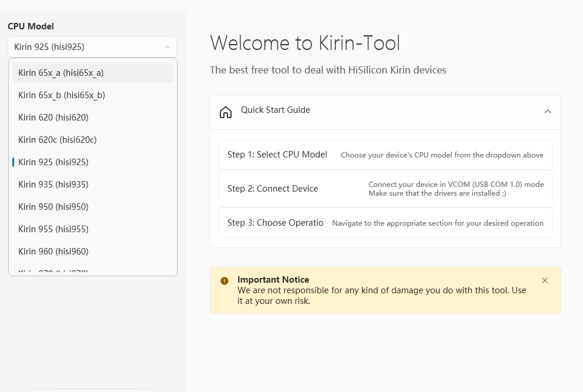Click the Important Notice heading
583x392 pixels.
pyautogui.click(x=273, y=280)
